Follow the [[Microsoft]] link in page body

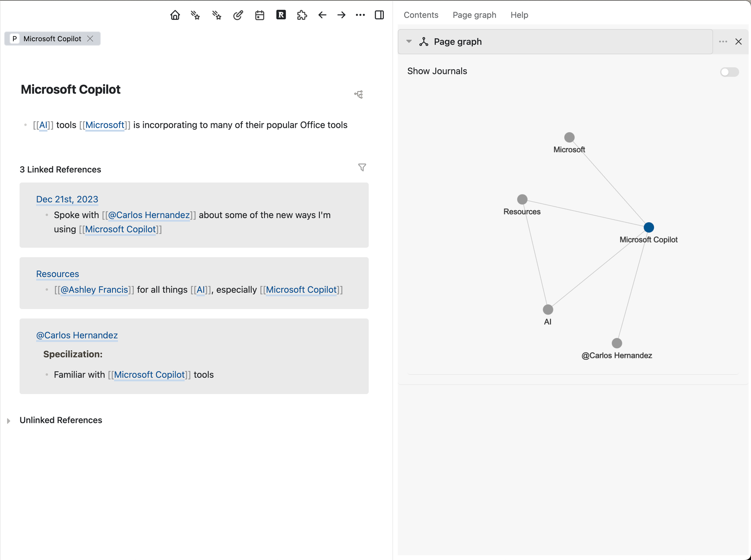(x=105, y=125)
